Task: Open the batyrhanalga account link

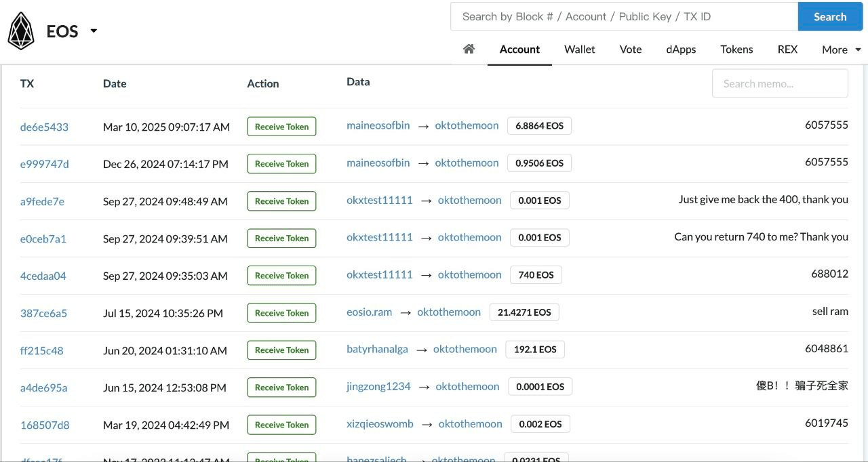Action: pos(378,349)
